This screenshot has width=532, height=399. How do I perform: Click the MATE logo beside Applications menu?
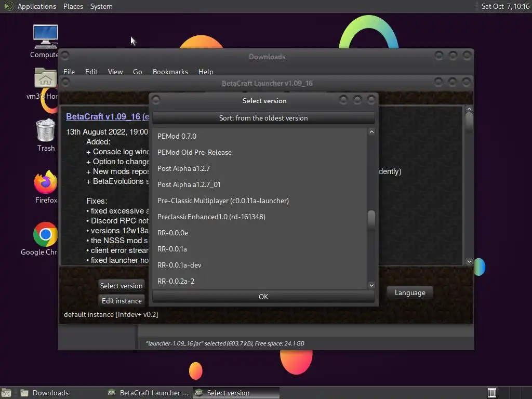(8, 6)
